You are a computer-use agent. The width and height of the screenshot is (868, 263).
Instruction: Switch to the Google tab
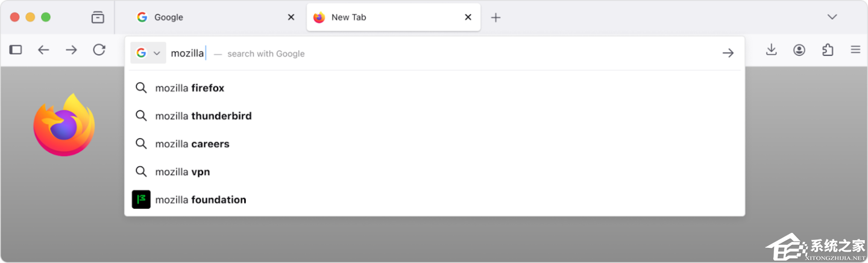199,17
